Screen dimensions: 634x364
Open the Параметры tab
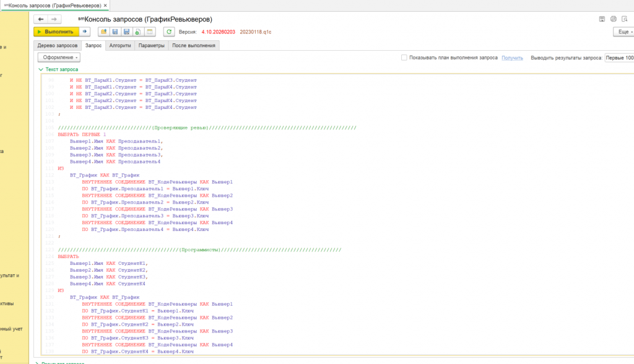(x=151, y=45)
